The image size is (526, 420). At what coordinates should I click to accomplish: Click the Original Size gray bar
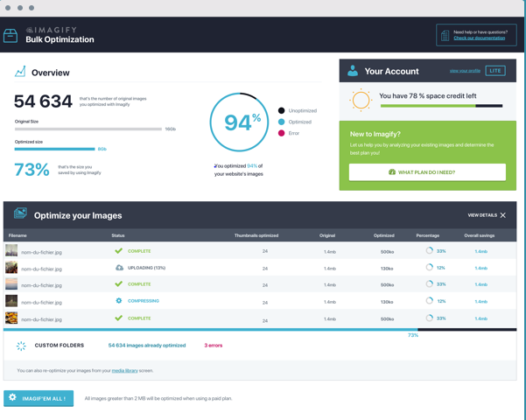click(x=88, y=129)
